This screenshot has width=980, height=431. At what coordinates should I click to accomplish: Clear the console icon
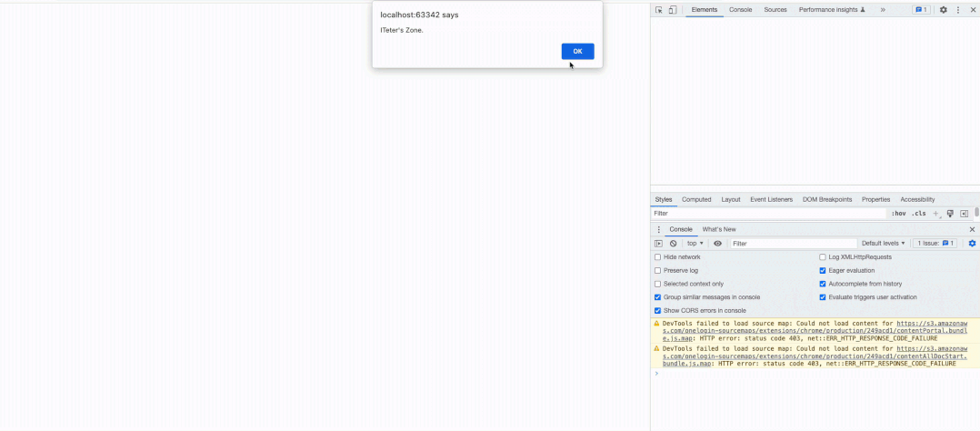click(673, 244)
